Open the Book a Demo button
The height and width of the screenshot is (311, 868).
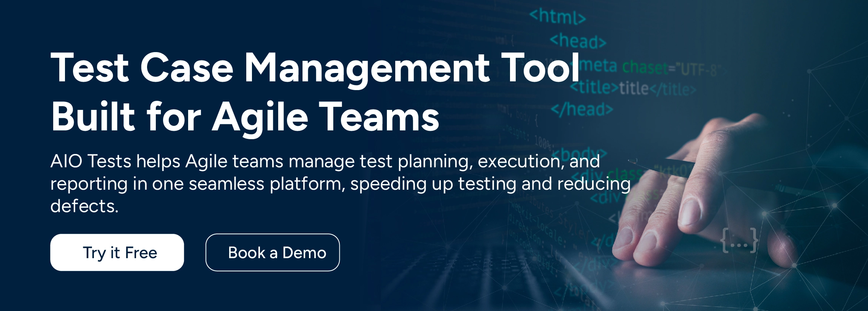pyautogui.click(x=272, y=252)
